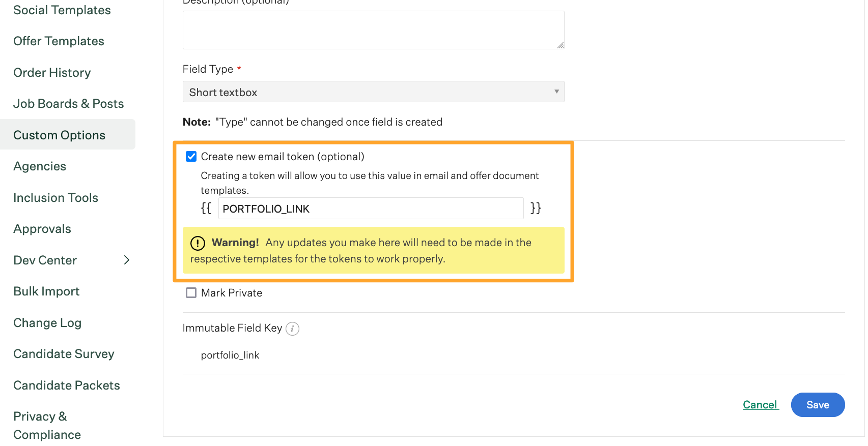Go to Approvals section

click(x=42, y=229)
